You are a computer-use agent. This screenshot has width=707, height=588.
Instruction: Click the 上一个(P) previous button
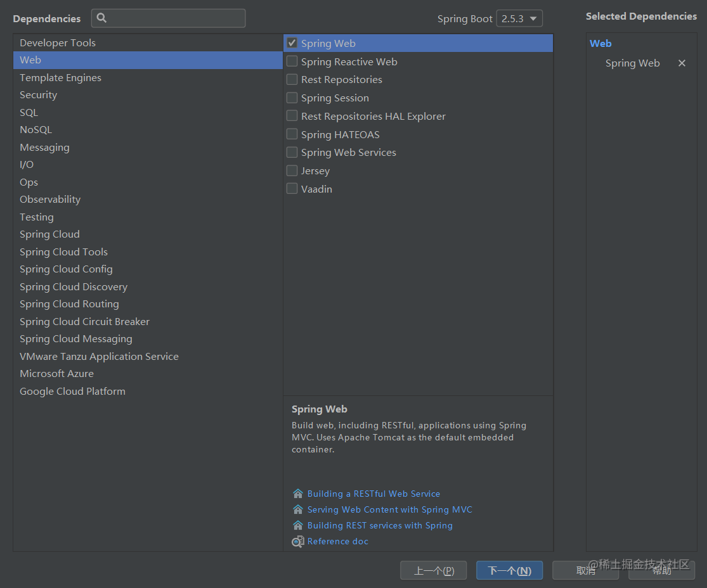point(433,570)
